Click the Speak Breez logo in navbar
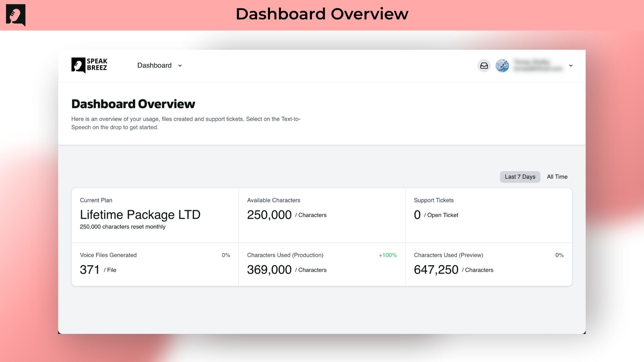644x362 pixels. 89,65
